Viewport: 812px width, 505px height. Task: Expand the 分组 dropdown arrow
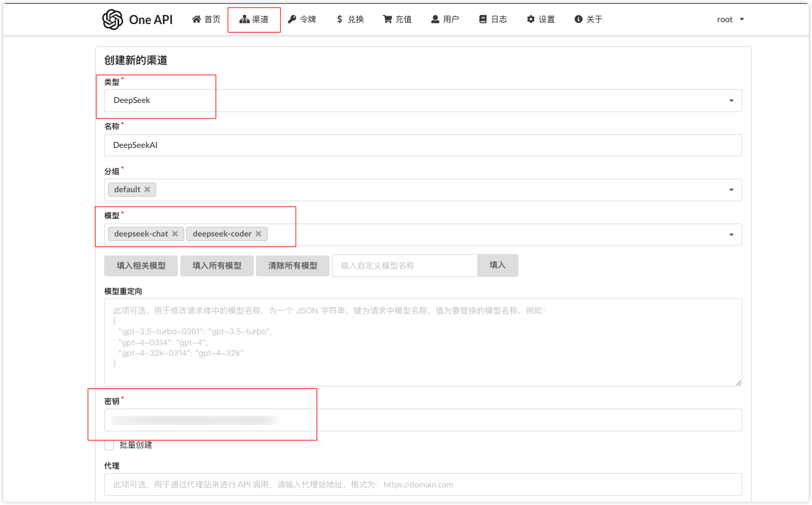coord(731,190)
